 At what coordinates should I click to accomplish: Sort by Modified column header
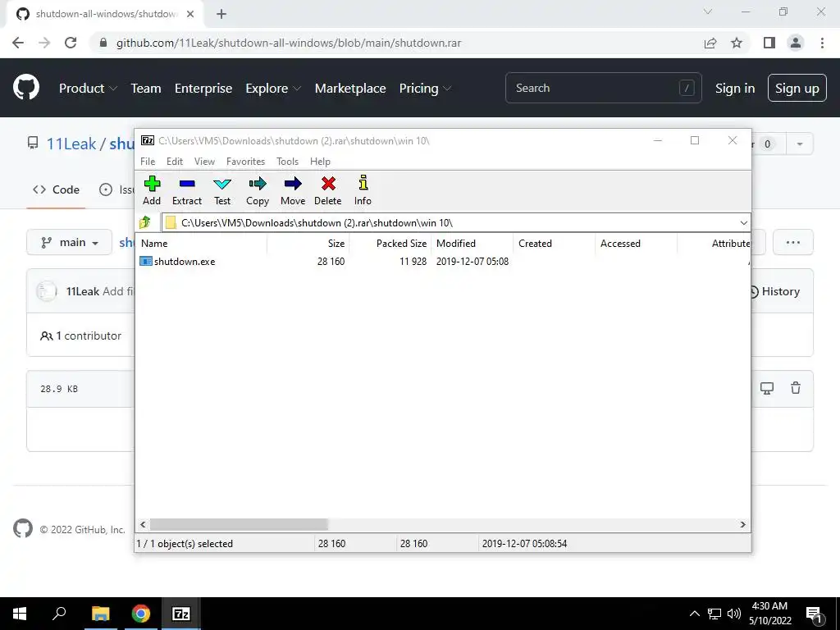coord(472,243)
